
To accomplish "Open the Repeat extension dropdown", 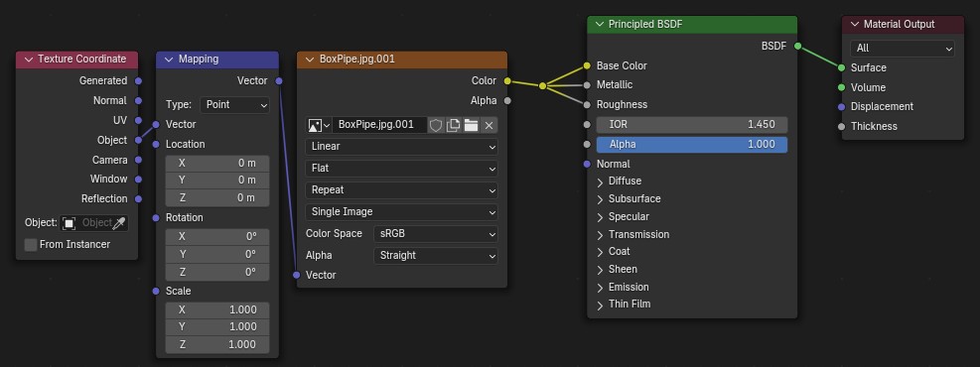I will click(x=401, y=189).
